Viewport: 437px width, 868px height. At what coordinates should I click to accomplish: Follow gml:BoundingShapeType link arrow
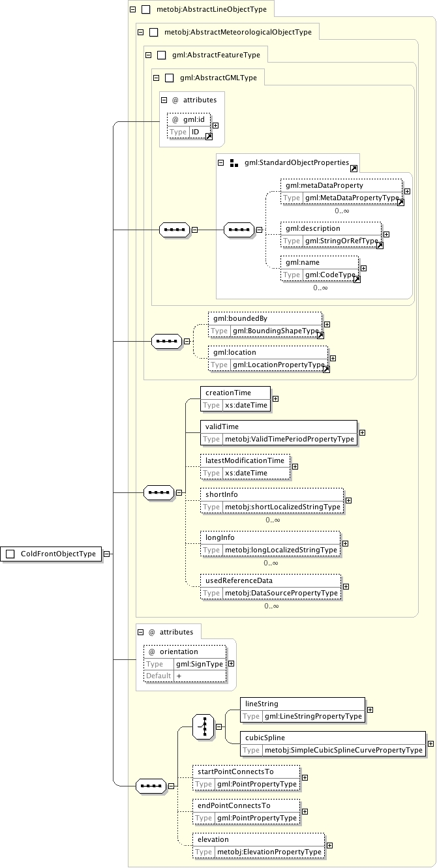click(320, 335)
